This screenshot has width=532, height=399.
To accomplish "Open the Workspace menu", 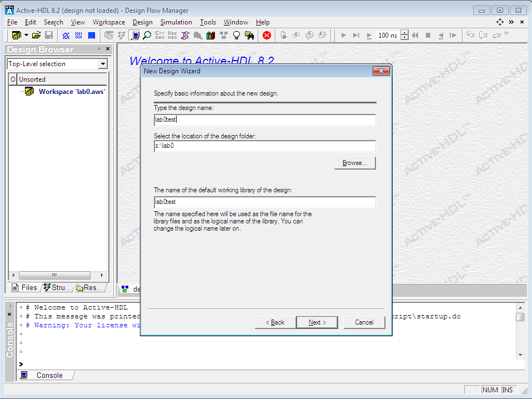I will [x=109, y=22].
